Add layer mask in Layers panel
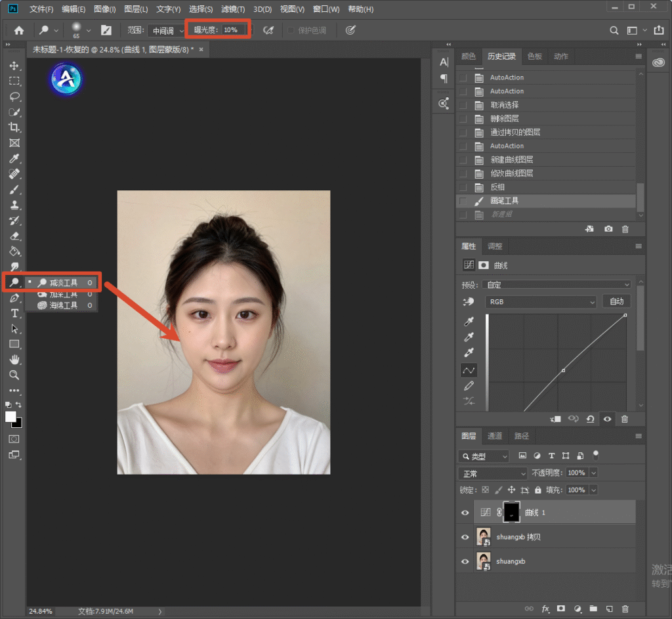 [x=561, y=608]
